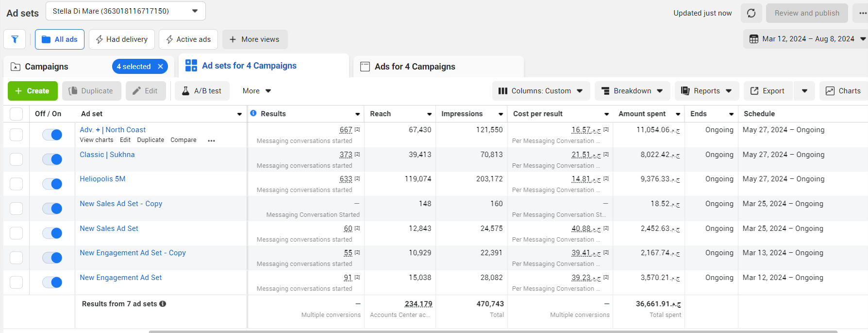Click the refresh data icon
This screenshot has width=868, height=333.
point(751,13)
